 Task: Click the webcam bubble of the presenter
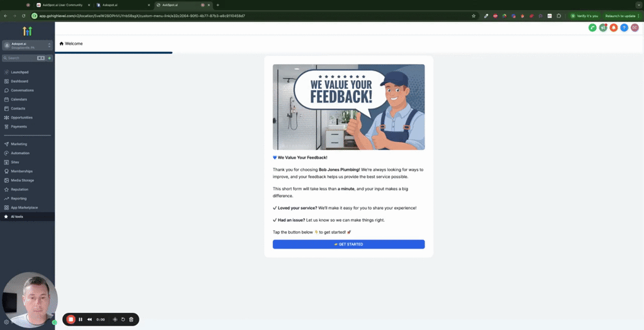(30, 300)
